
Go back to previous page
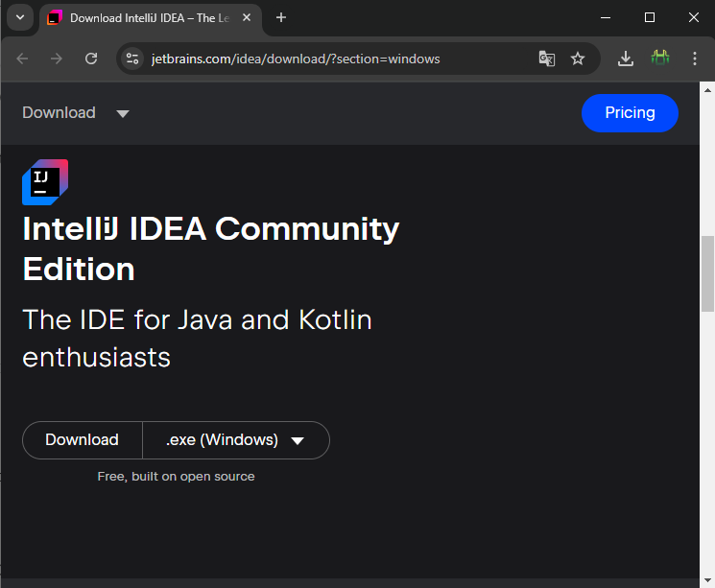(x=22, y=59)
